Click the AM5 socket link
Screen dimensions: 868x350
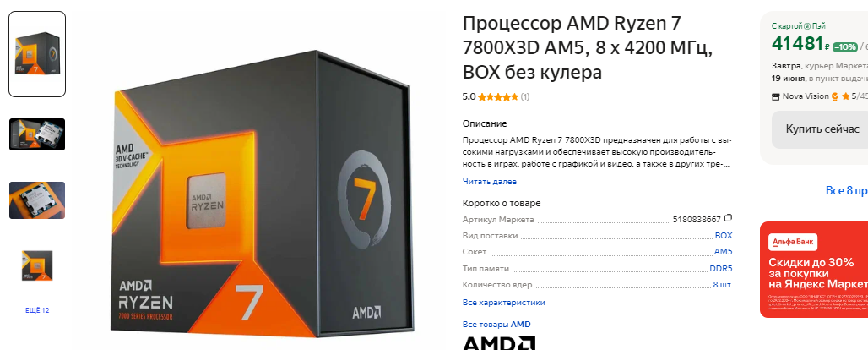(x=723, y=251)
